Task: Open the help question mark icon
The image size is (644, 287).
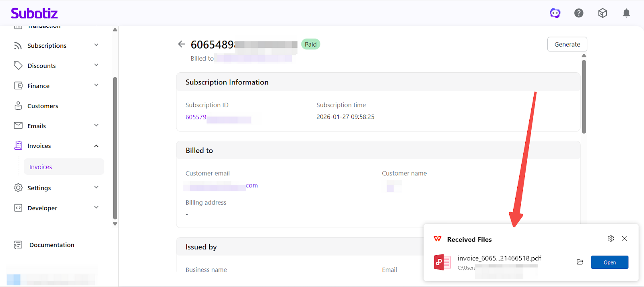Action: pos(579,13)
